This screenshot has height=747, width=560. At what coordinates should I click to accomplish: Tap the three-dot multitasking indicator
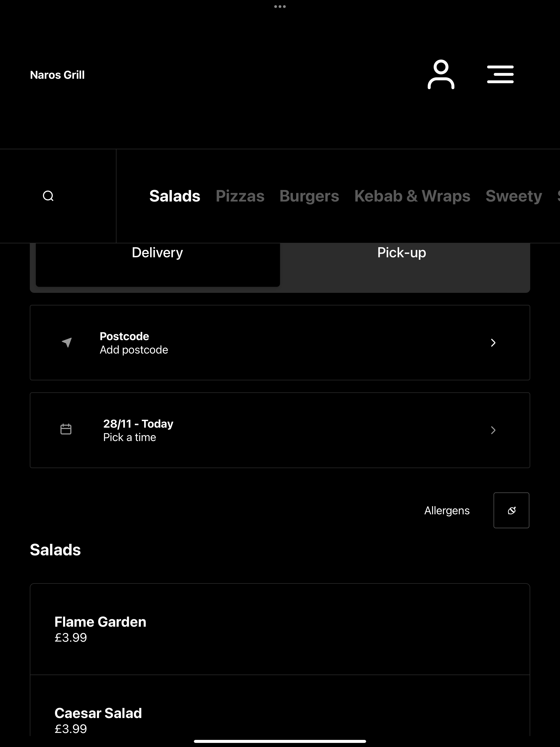point(280,6)
